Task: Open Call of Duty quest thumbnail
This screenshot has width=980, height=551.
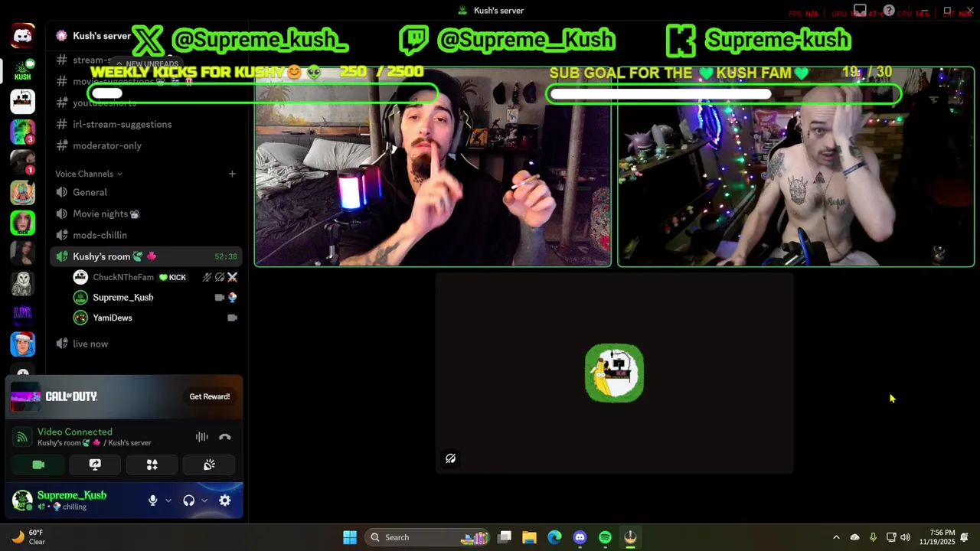Action: click(25, 396)
